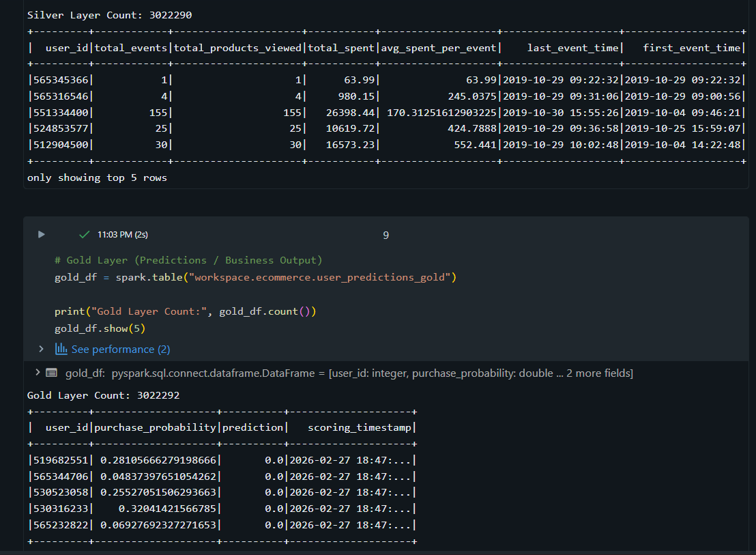
Task: Click probability value 0.06927692327271653
Action: click(x=158, y=525)
